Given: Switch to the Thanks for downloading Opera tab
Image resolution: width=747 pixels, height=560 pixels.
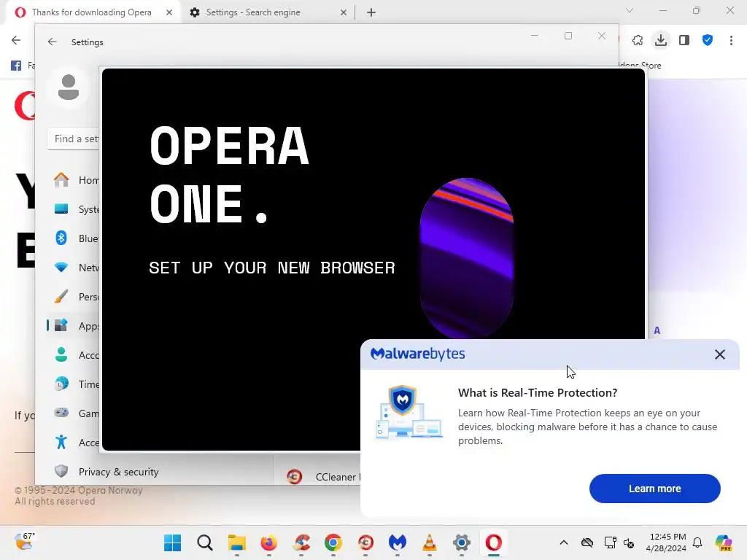Looking at the screenshot, I should [x=90, y=12].
